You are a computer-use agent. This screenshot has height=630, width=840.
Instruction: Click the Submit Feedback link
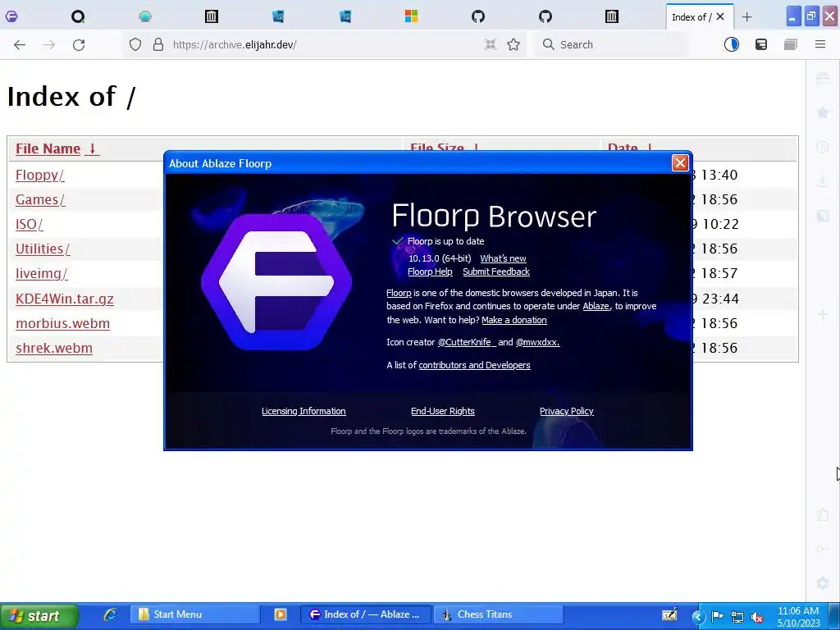496,272
